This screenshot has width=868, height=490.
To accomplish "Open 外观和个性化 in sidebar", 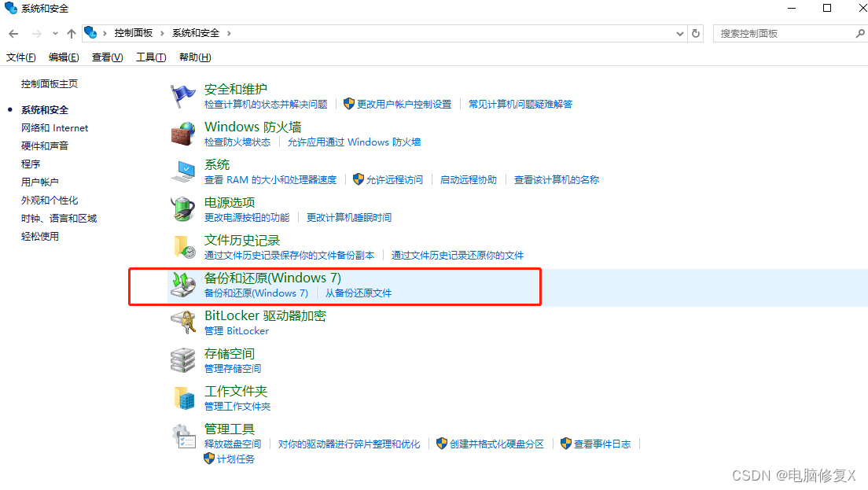I will click(50, 200).
